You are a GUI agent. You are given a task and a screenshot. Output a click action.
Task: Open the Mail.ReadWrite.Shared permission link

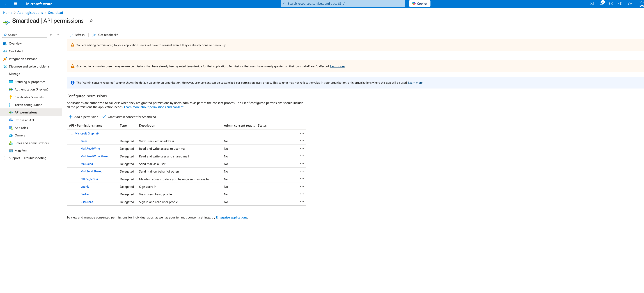click(95, 156)
